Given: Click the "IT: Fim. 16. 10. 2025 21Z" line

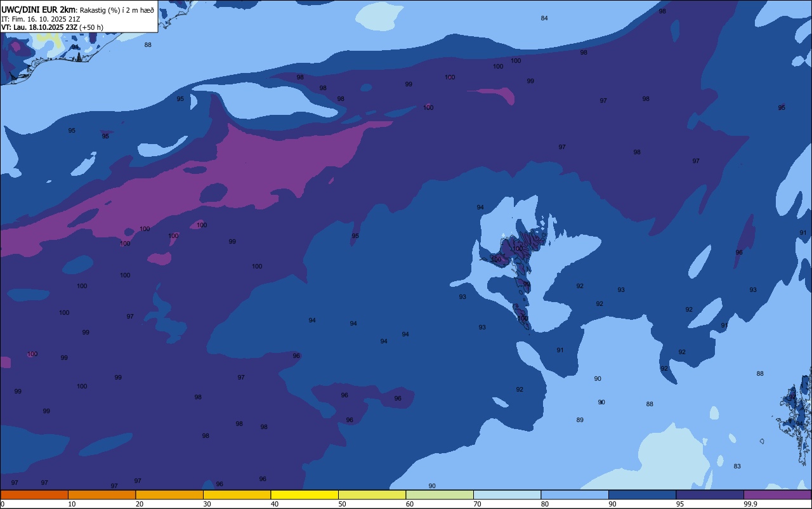Looking at the screenshot, I should (41, 19).
